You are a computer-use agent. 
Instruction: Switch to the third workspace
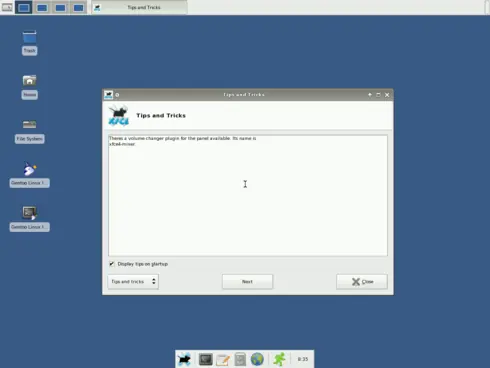[60, 7]
